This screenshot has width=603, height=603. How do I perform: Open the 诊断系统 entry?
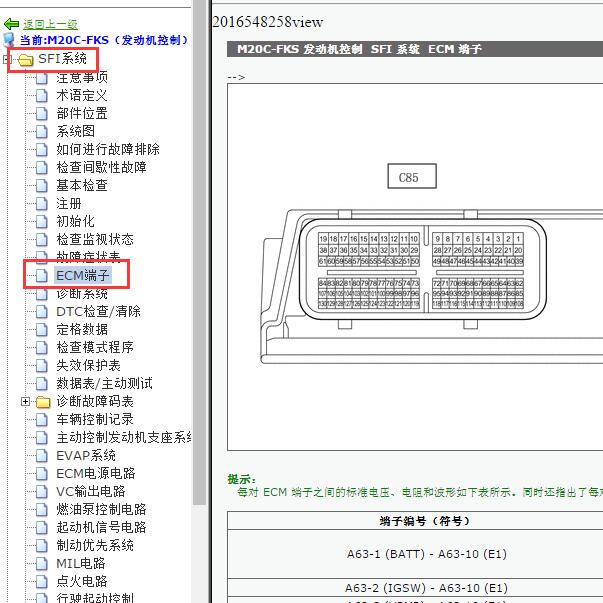click(82, 294)
